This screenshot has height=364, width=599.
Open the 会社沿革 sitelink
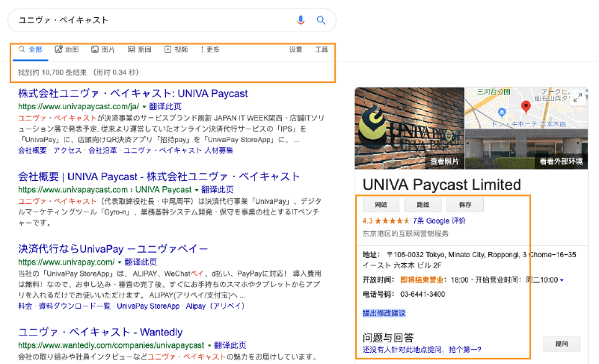pyautogui.click(x=102, y=150)
